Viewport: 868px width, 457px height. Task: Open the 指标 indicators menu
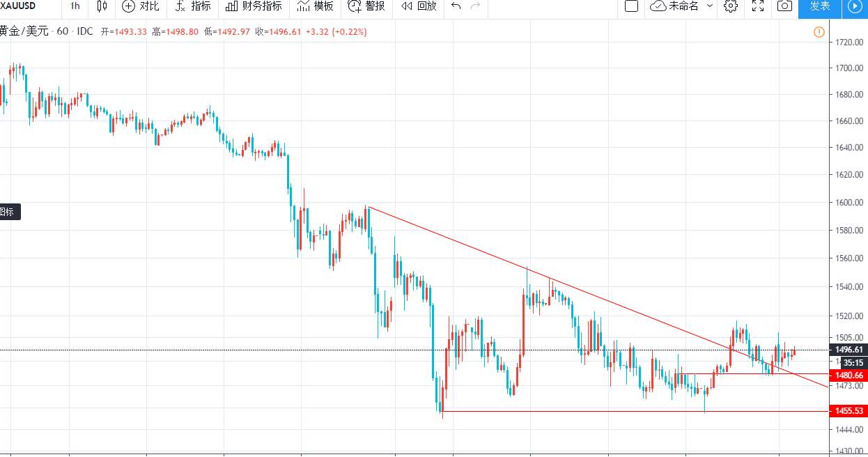point(192,6)
